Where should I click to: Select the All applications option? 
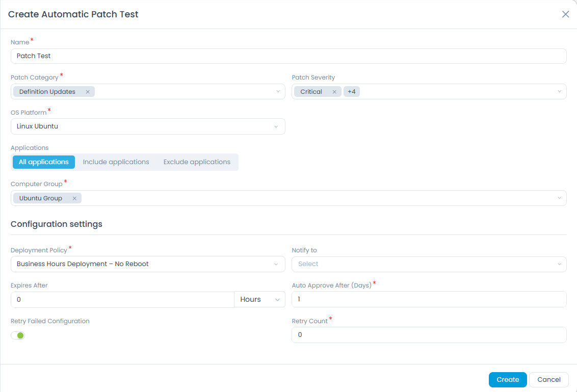(43, 162)
